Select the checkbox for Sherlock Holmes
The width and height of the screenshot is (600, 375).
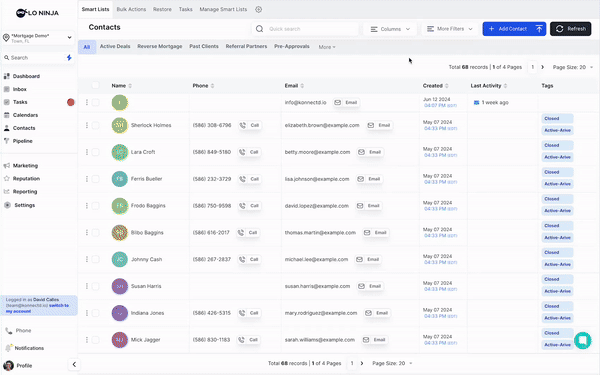click(x=95, y=125)
